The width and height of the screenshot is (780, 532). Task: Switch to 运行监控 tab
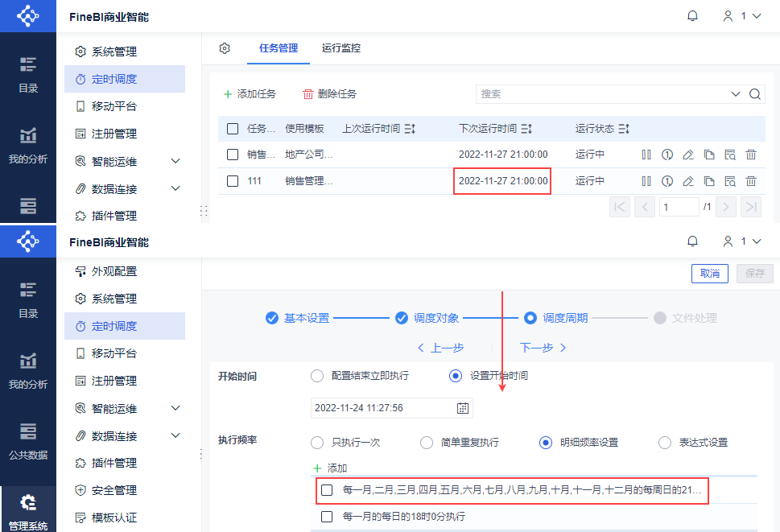point(340,48)
